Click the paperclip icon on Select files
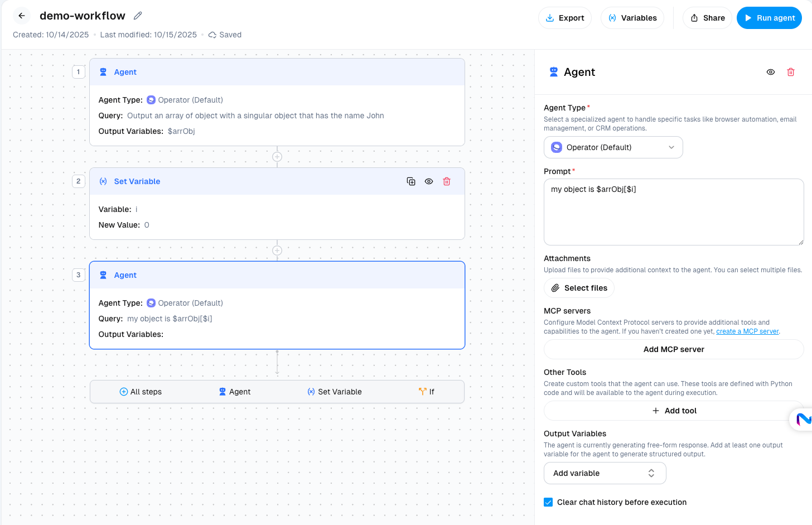This screenshot has height=525, width=812. click(555, 288)
